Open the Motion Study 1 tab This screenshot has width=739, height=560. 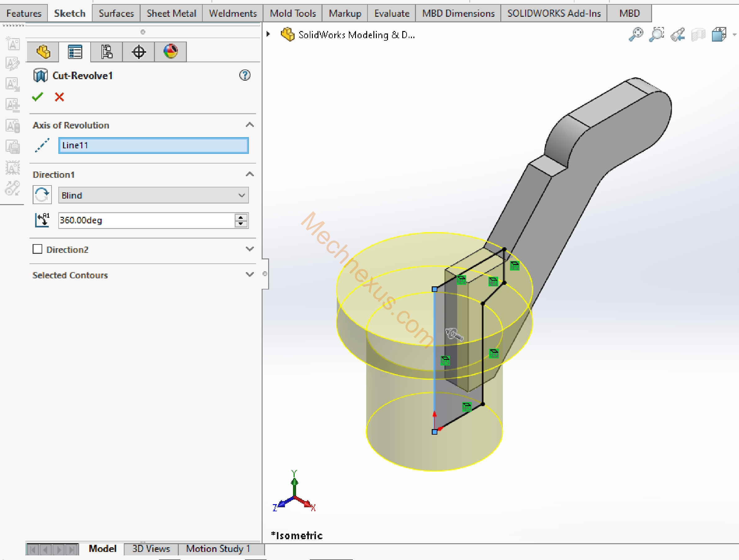point(218,549)
